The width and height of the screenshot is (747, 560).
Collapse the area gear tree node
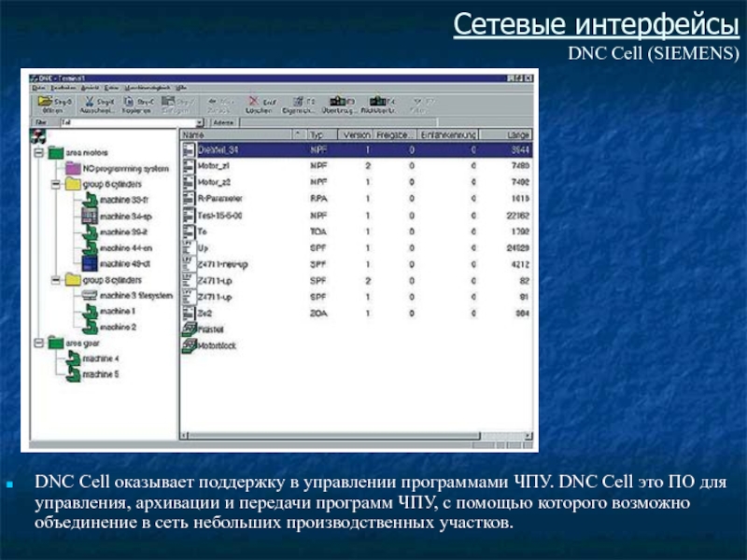point(38,343)
